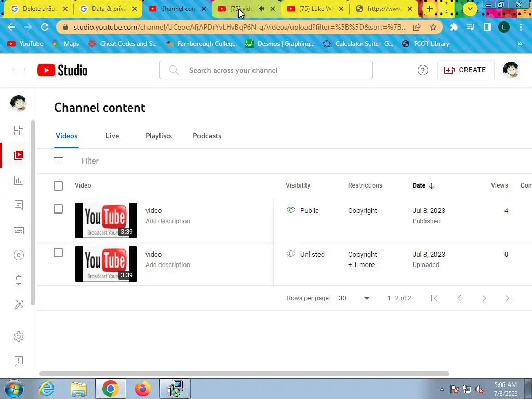
Task: Click the CREATE button
Action: [465, 70]
